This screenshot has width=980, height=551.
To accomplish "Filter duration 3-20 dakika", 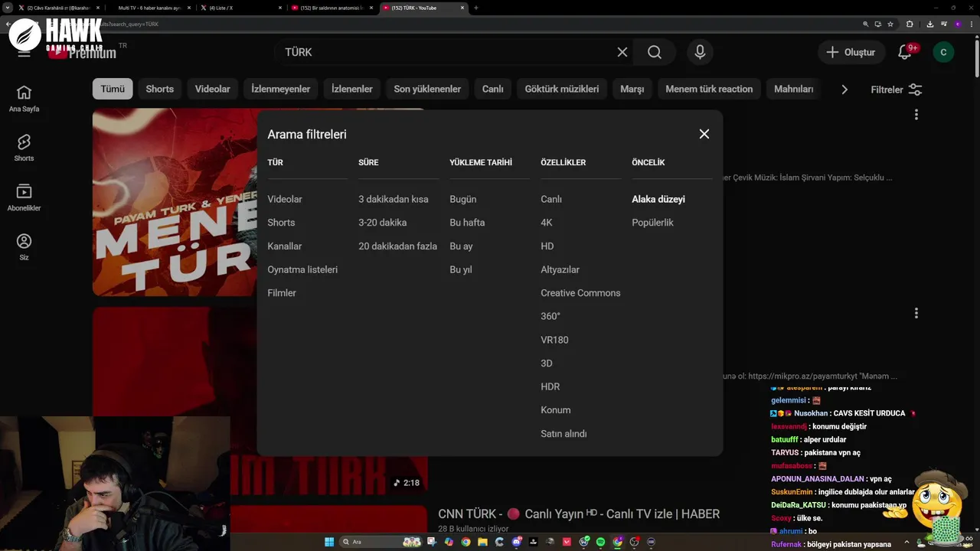I will coord(383,223).
